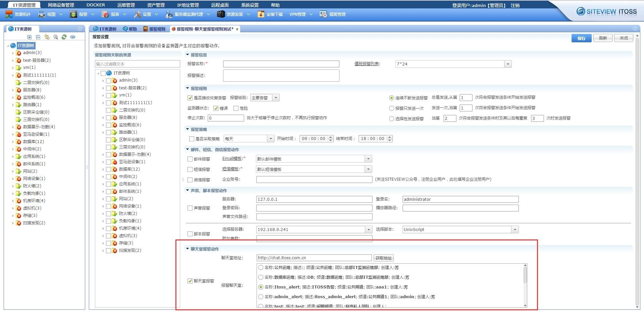This screenshot has height=313, width=644.
Task: Open the 值班管理 toolbar icon
Action: (323, 14)
